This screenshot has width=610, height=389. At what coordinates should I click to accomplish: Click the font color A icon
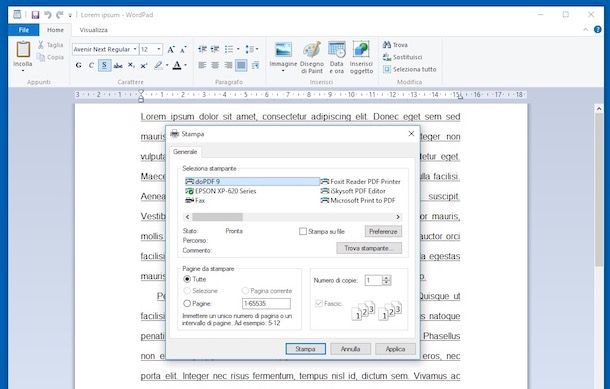point(177,65)
